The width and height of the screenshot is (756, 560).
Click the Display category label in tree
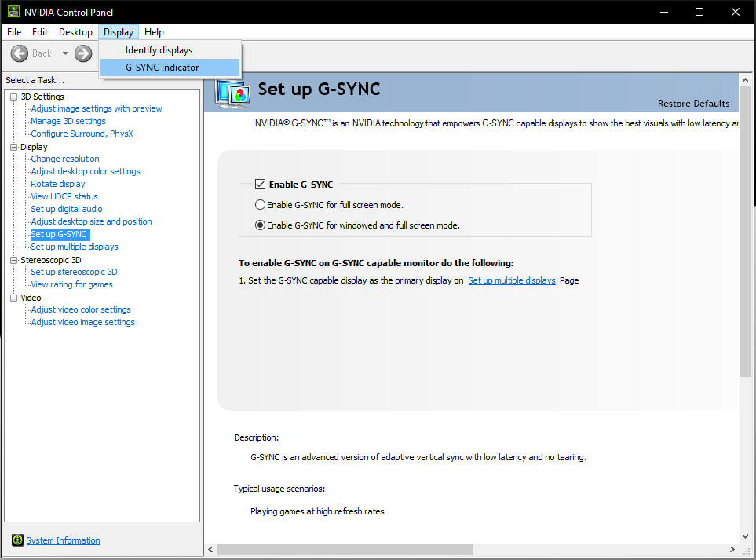pos(34,147)
